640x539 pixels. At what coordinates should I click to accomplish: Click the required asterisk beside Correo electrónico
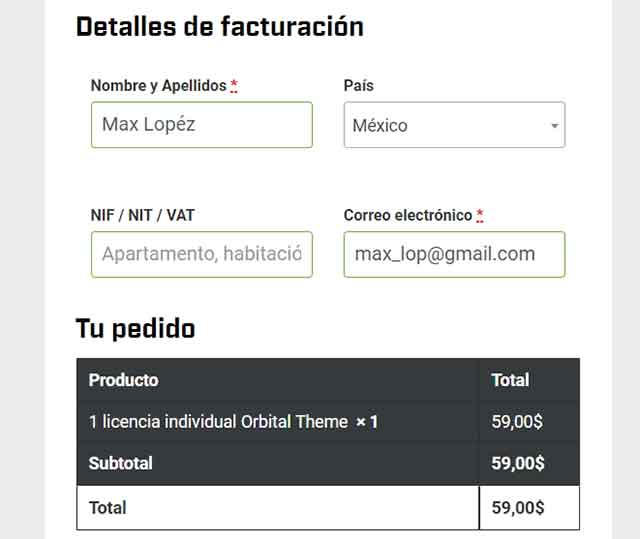pos(480,215)
